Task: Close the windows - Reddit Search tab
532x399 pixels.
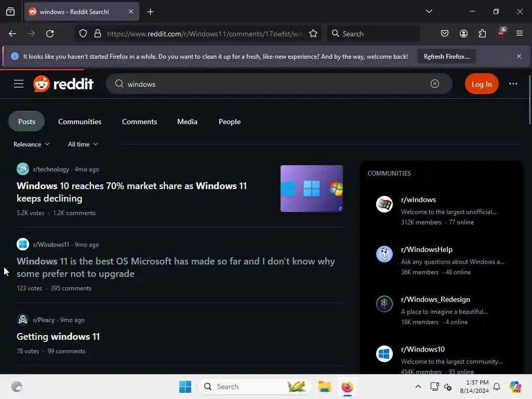Action: tap(131, 12)
